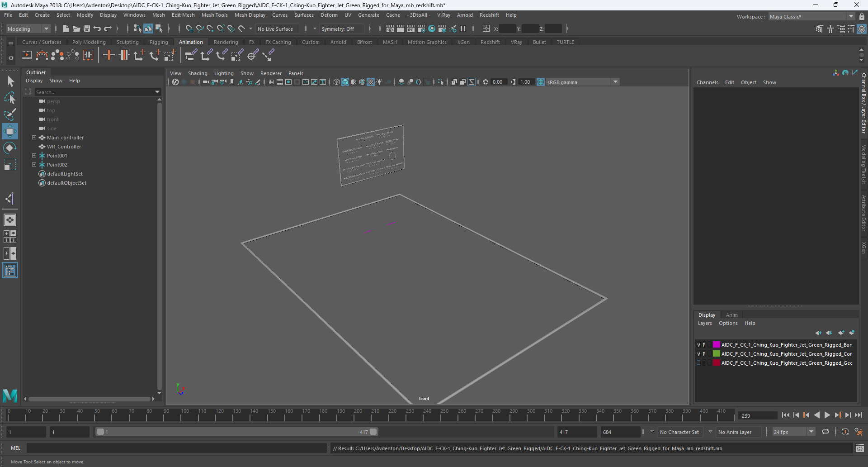Toggle playback P on the Bon layer
Viewport: 868px width, 467px height.
tap(704, 345)
